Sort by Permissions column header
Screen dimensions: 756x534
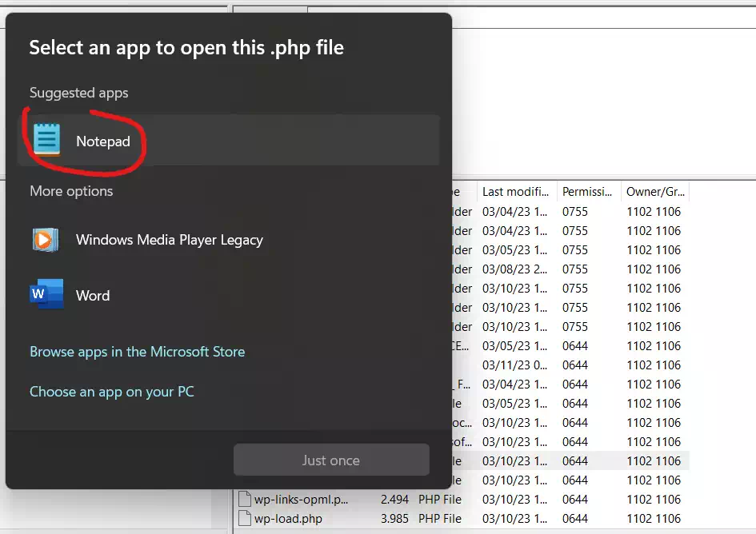pyautogui.click(x=588, y=192)
